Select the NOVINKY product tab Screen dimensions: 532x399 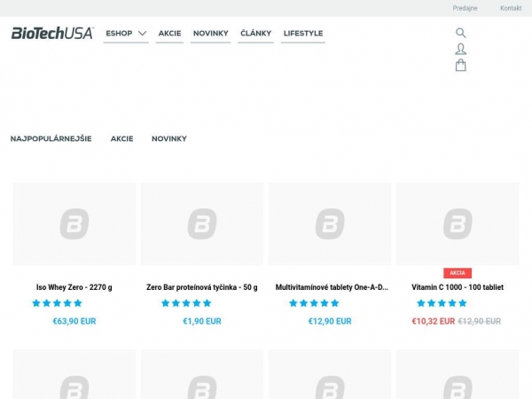(169, 139)
